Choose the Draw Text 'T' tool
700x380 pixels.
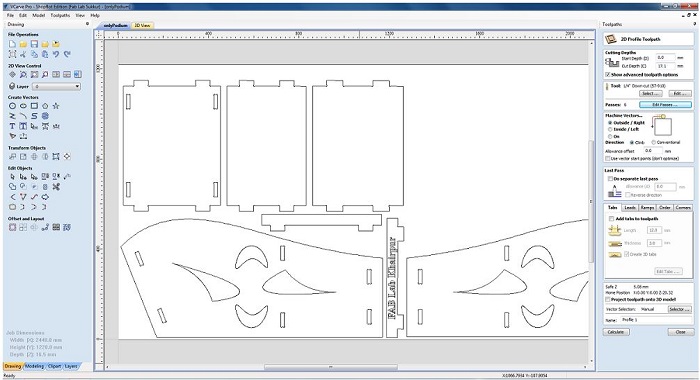[12, 126]
